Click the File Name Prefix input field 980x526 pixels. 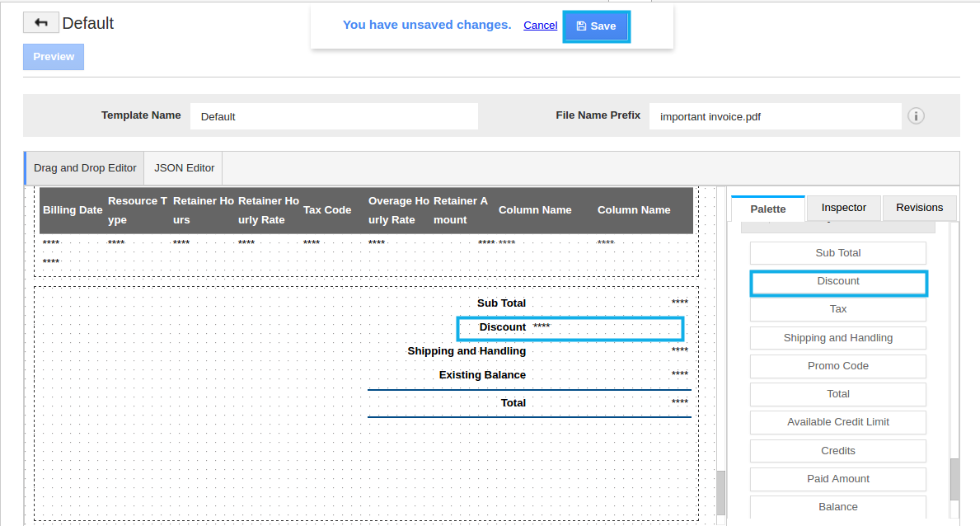point(775,116)
